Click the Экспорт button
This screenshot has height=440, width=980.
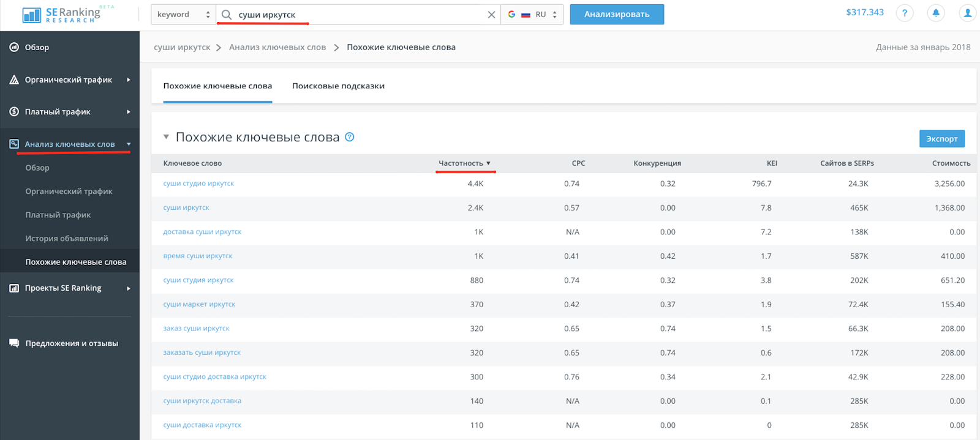pyautogui.click(x=942, y=139)
